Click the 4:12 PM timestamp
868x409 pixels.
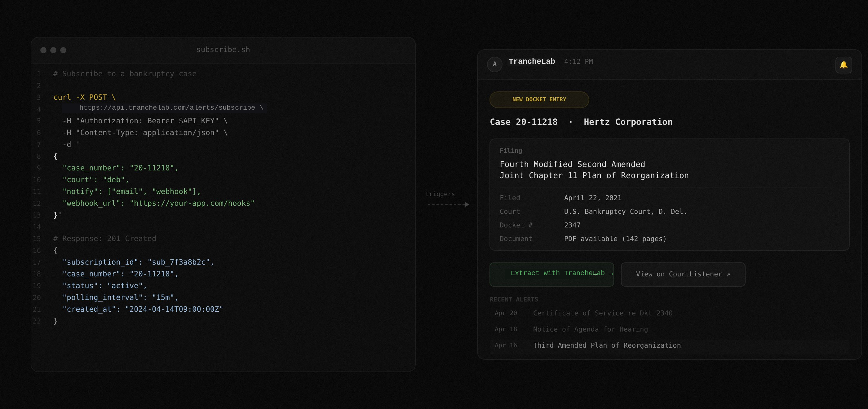578,62
